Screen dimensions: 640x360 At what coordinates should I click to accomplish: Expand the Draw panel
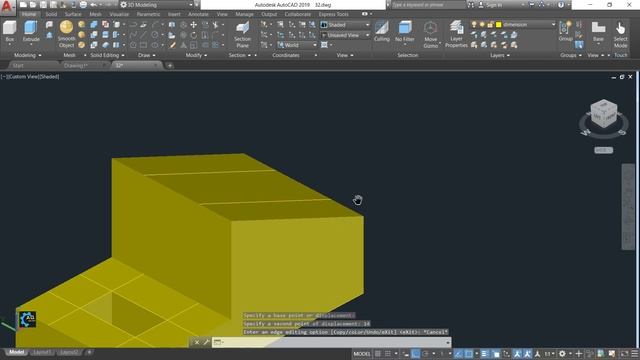(147, 55)
